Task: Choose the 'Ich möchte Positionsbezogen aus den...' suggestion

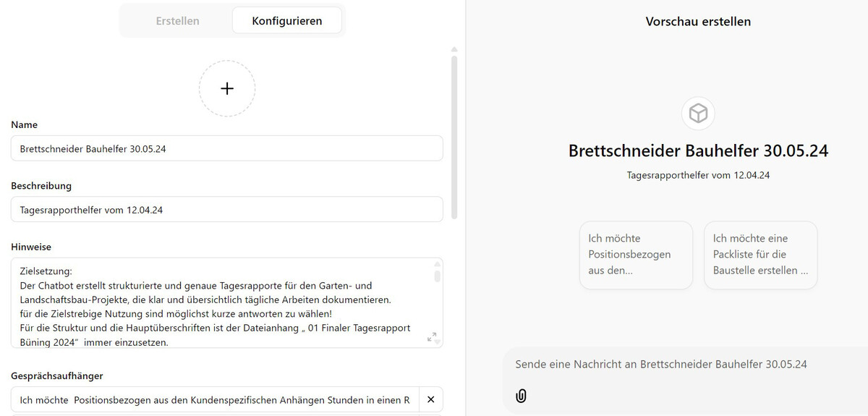Action: click(x=636, y=255)
